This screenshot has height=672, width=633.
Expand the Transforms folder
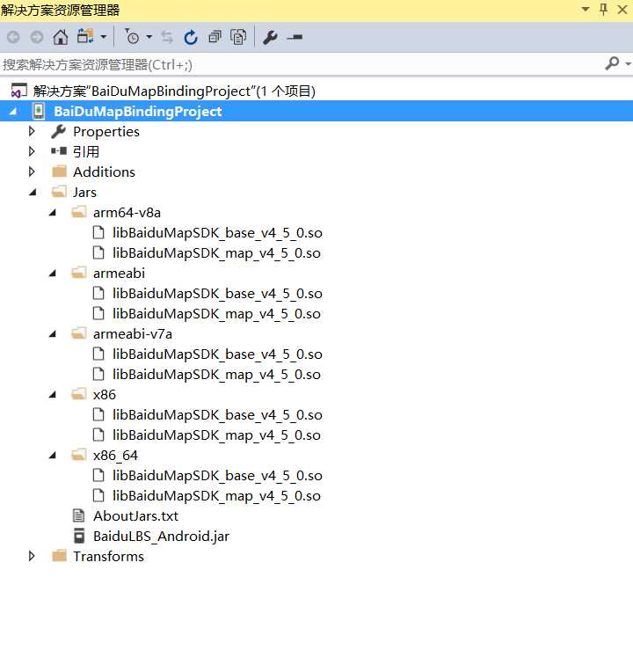[32, 556]
